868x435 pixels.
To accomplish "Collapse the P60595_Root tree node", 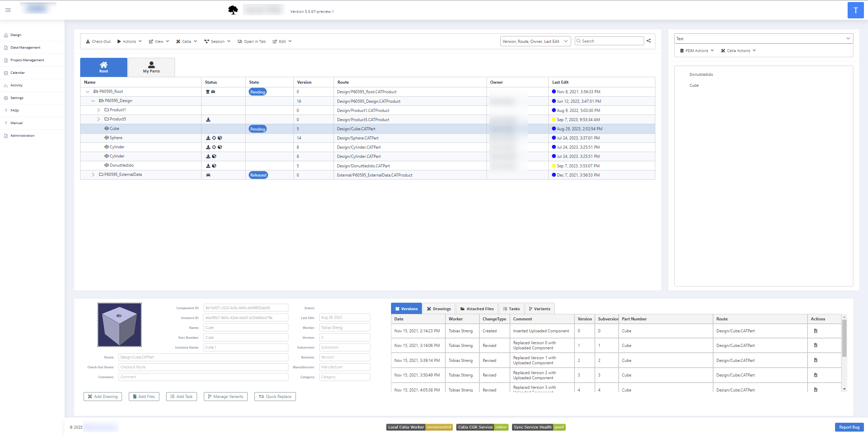I will [x=88, y=92].
